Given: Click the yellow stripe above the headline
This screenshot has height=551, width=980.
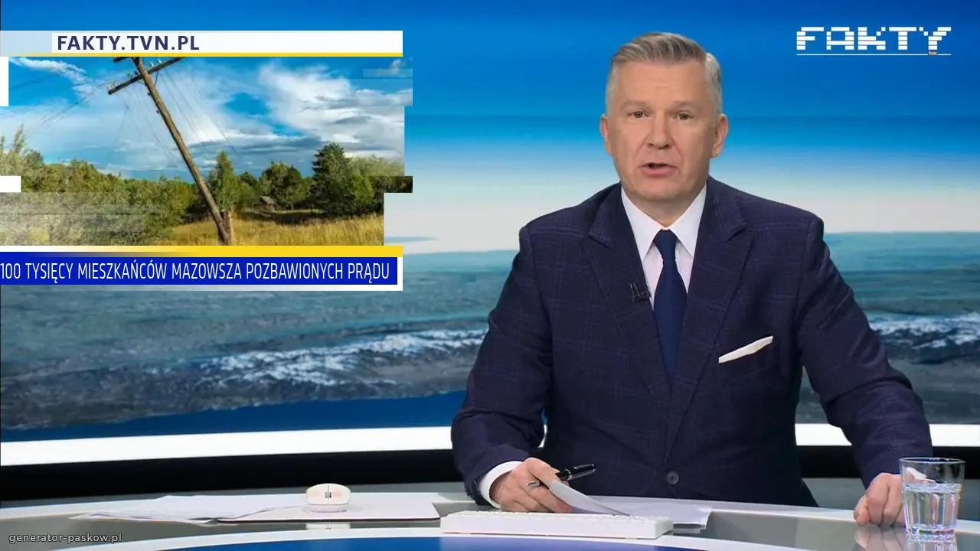Looking at the screenshot, I should point(201,251).
